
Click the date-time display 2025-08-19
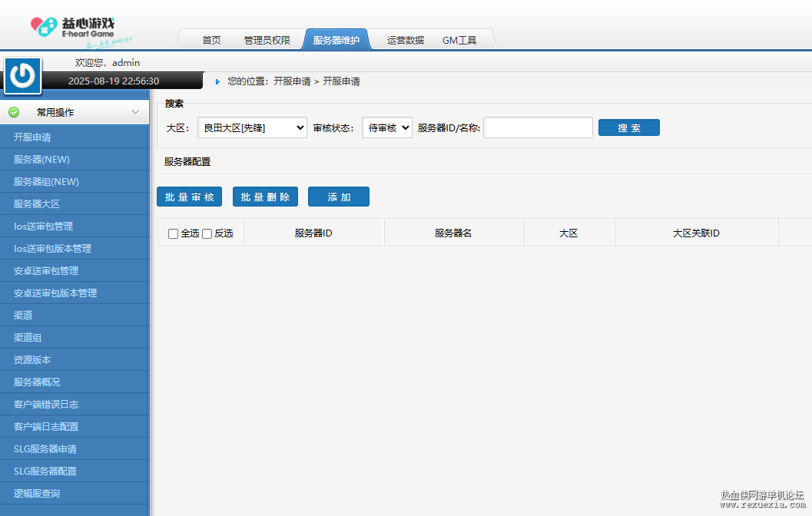coord(114,81)
